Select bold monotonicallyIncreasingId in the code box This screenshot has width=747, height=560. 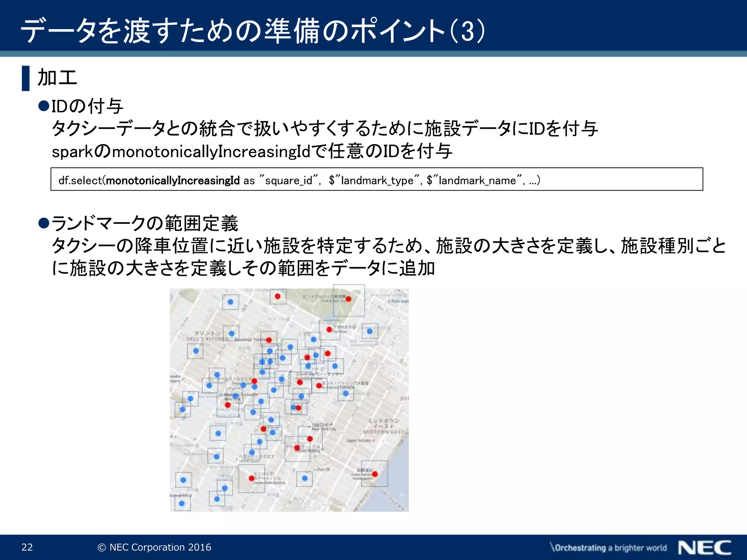[173, 180]
